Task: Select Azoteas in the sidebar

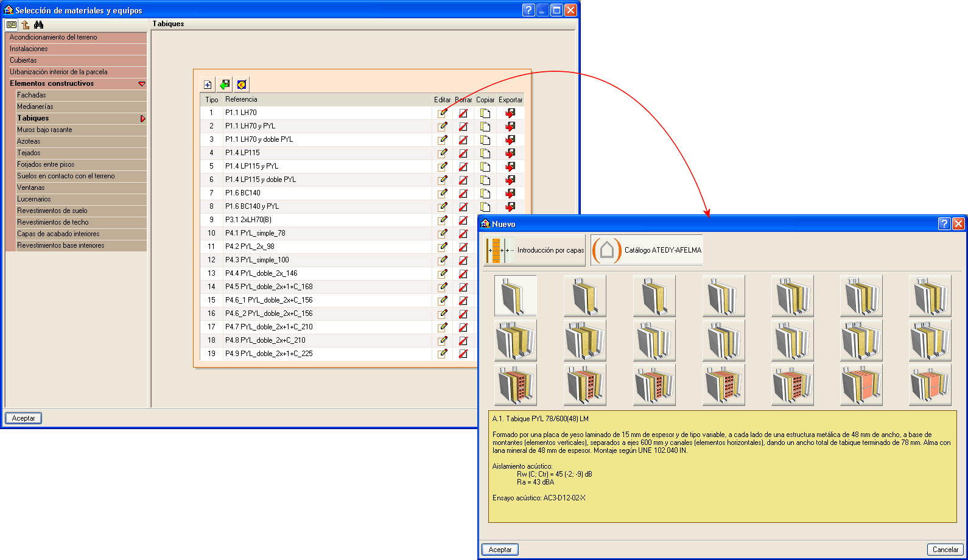Action: 81,141
